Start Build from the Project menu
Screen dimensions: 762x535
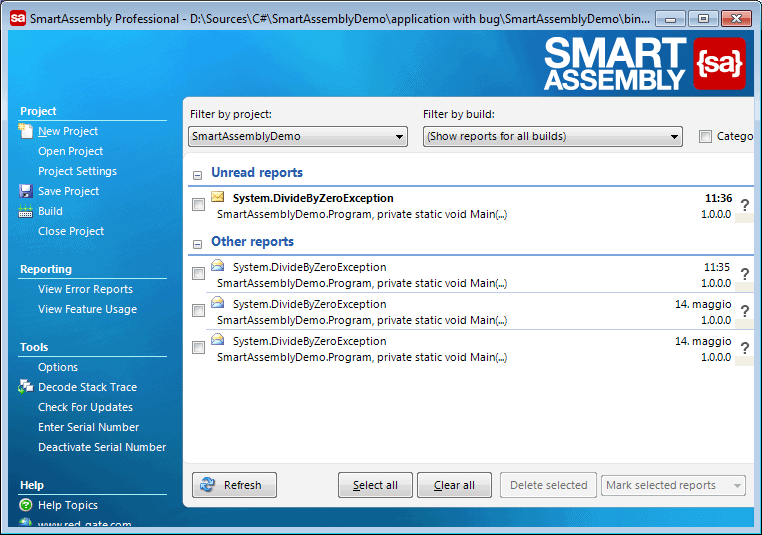pyautogui.click(x=51, y=211)
